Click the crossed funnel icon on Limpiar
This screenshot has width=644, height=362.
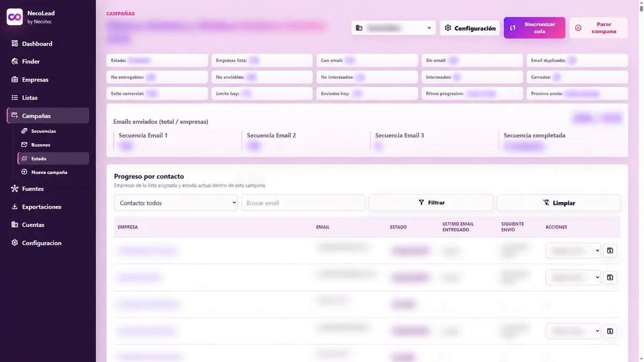tap(546, 203)
